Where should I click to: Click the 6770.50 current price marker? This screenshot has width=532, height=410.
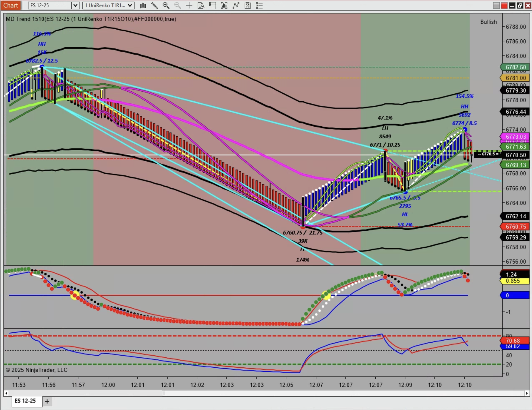click(x=515, y=155)
